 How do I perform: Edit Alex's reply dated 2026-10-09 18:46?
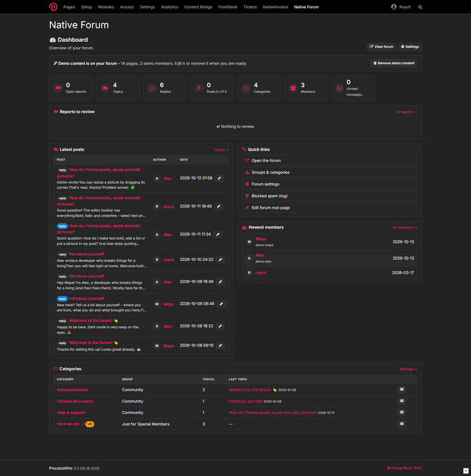click(220, 282)
